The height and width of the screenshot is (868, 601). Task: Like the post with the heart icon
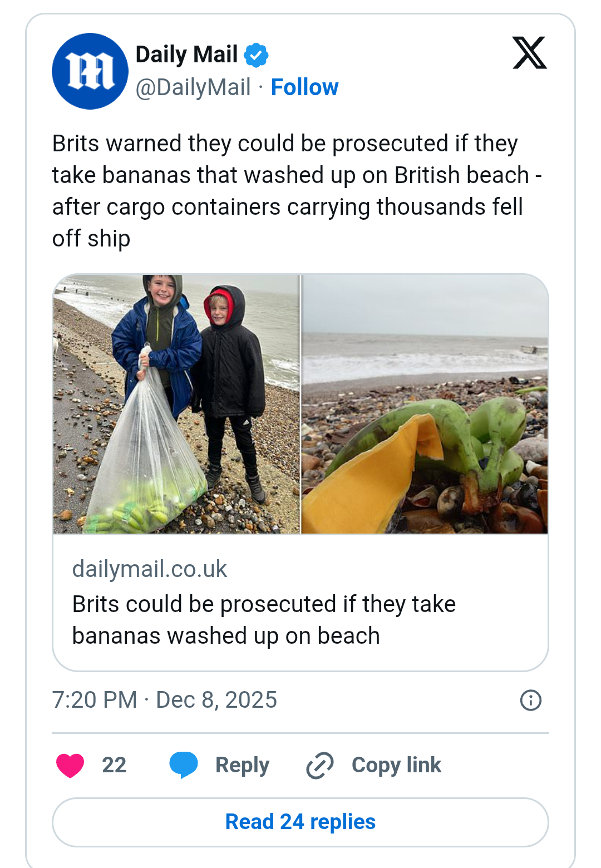[x=70, y=765]
